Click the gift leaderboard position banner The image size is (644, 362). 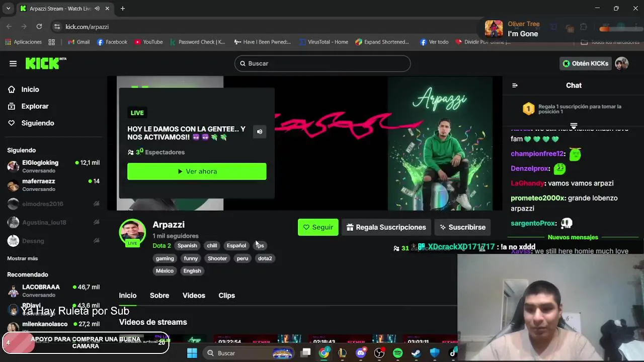coord(573,109)
